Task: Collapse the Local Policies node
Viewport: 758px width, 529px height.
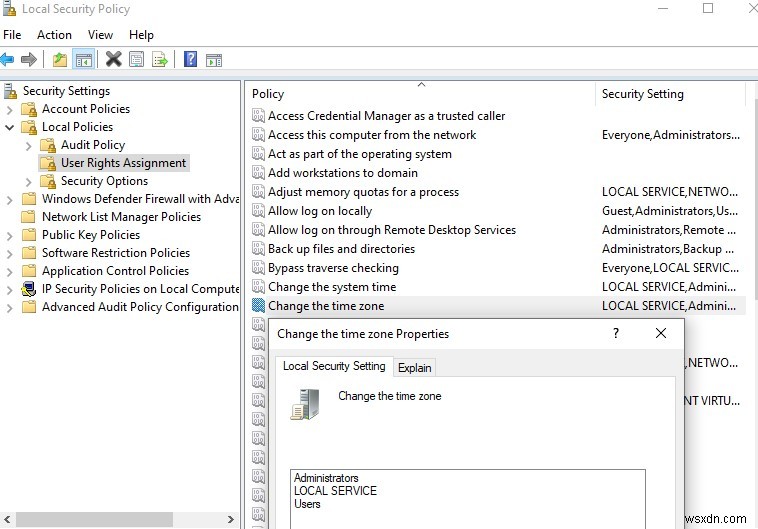Action: 9,128
